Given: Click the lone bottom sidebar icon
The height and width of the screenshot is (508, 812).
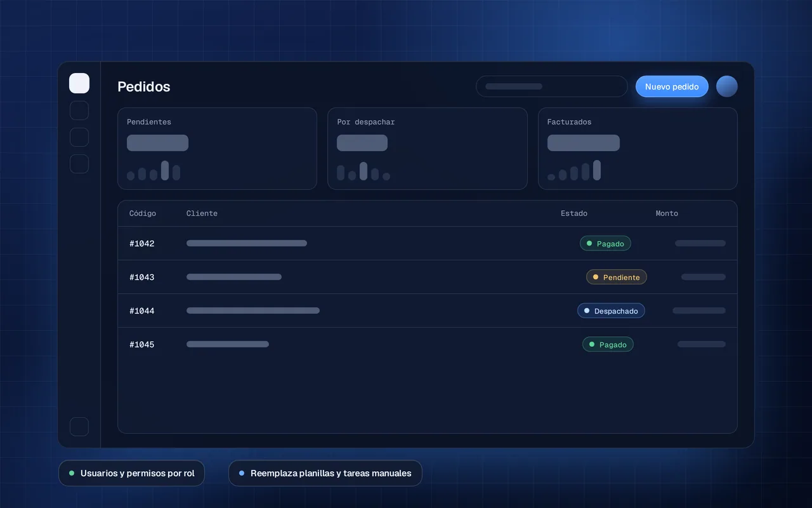Looking at the screenshot, I should tap(79, 427).
